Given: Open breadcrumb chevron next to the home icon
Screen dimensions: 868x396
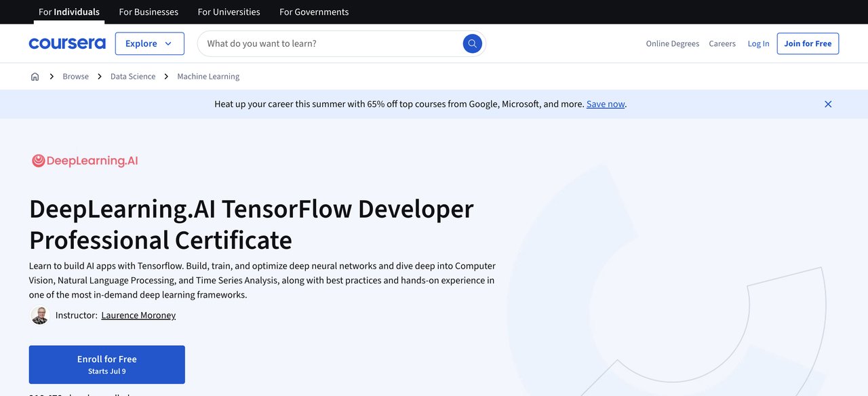Looking at the screenshot, I should 50,76.
